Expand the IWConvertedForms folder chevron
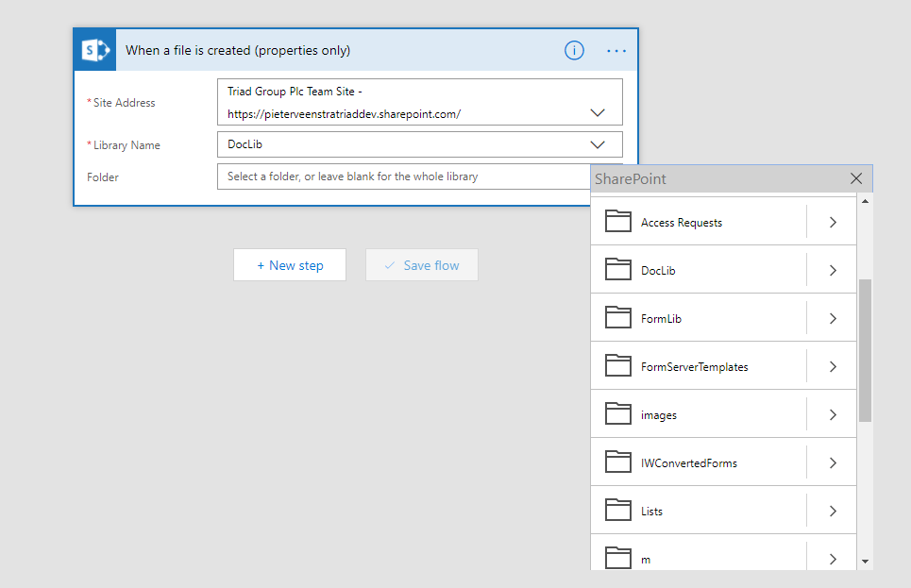The height and width of the screenshot is (588, 911). (x=833, y=463)
